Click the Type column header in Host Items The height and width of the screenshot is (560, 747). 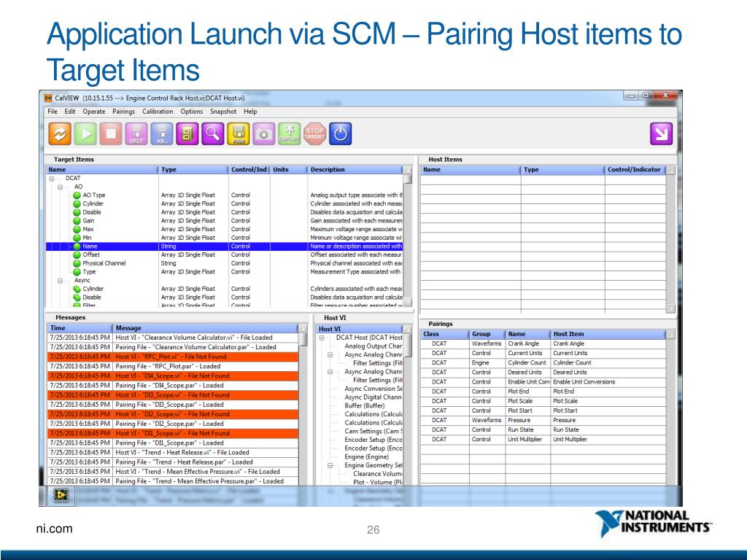pyautogui.click(x=562, y=169)
